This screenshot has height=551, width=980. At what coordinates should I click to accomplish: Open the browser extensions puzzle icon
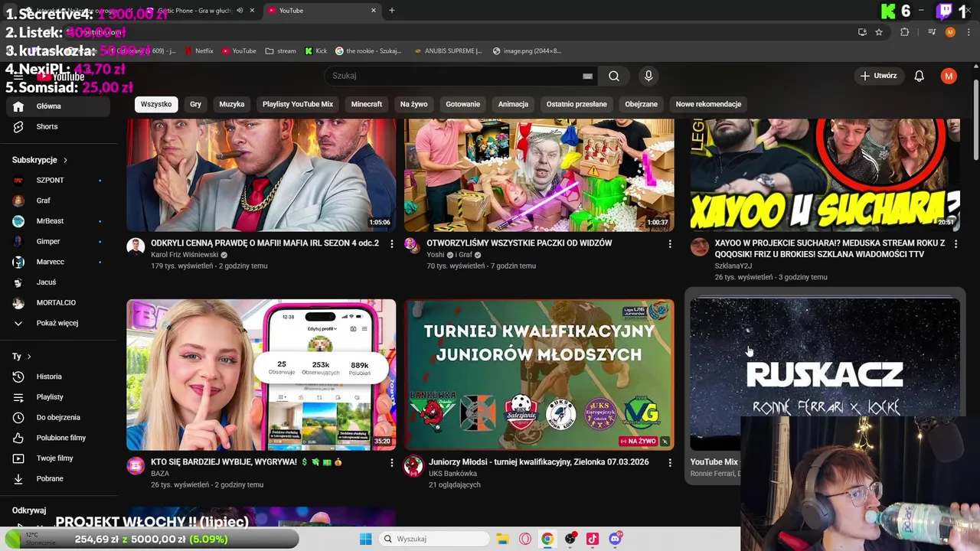[x=905, y=32]
